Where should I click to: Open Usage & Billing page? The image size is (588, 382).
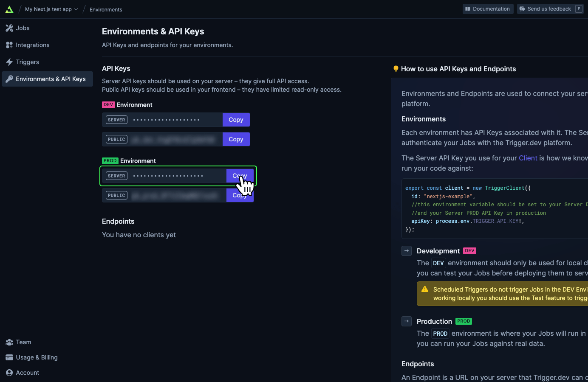pos(47,357)
